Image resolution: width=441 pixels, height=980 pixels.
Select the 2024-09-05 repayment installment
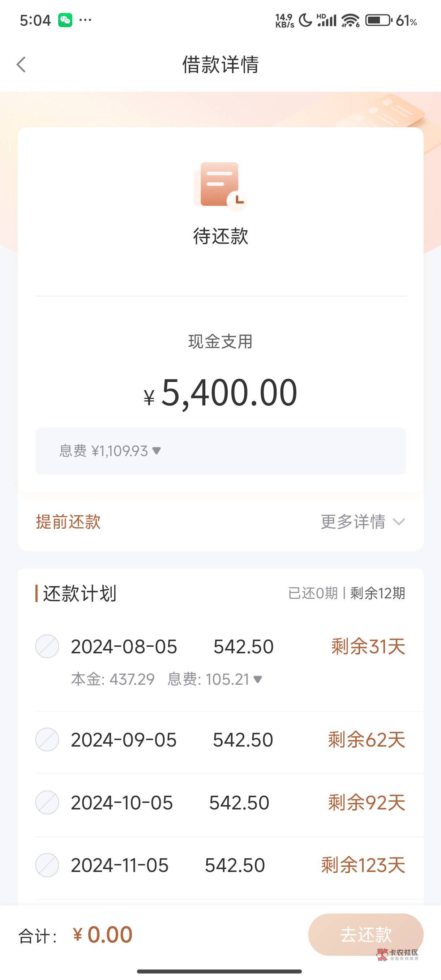(47, 740)
